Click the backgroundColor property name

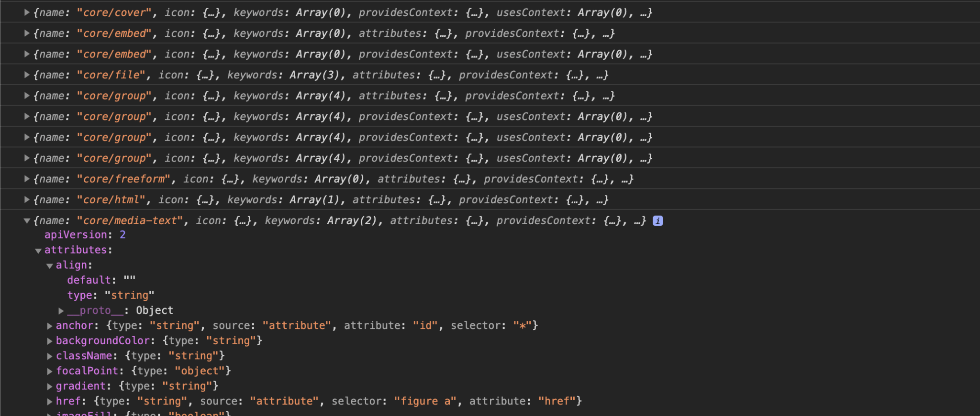pyautogui.click(x=103, y=340)
